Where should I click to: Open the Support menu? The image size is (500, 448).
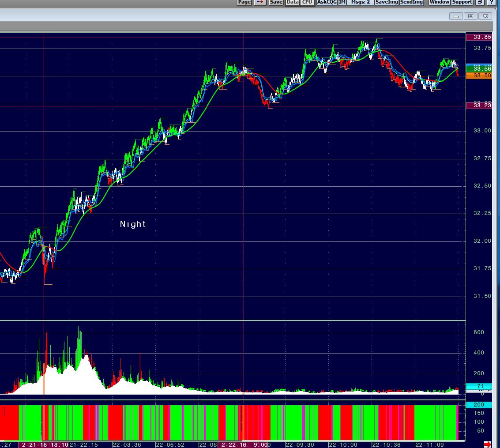462,2
